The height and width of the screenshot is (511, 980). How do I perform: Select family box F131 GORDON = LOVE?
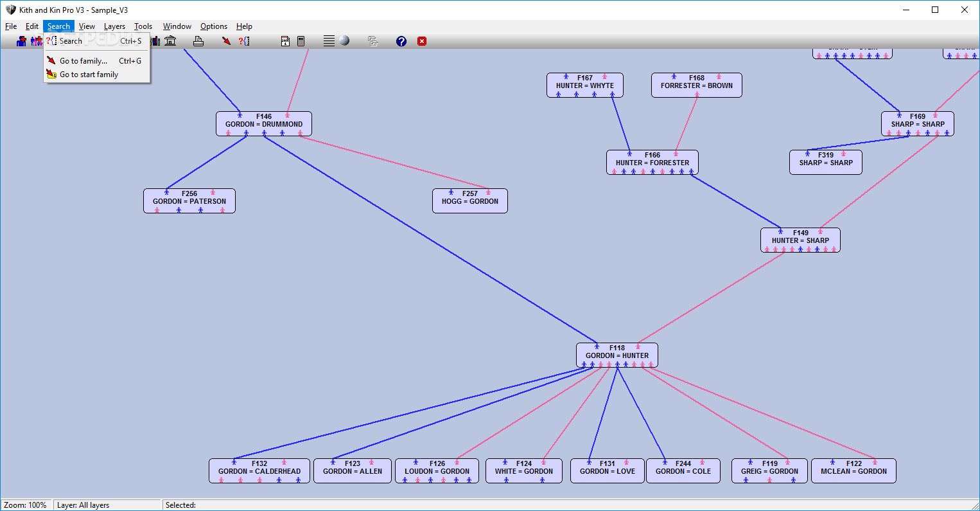[608, 471]
